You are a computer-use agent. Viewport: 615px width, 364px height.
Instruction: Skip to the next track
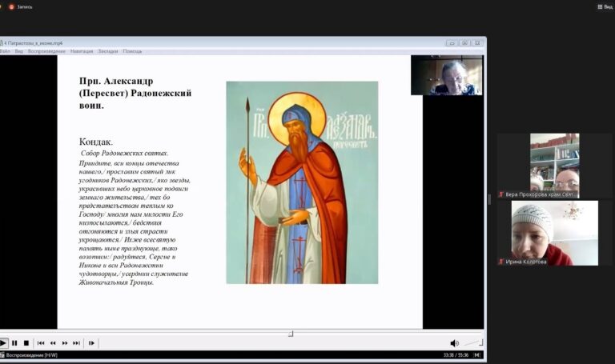click(77, 343)
